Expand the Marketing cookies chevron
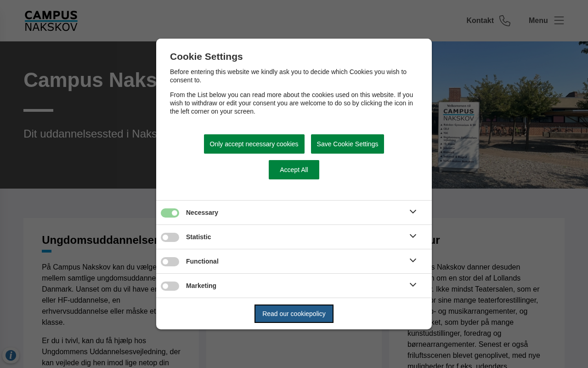The image size is (588, 368). pyautogui.click(x=413, y=285)
